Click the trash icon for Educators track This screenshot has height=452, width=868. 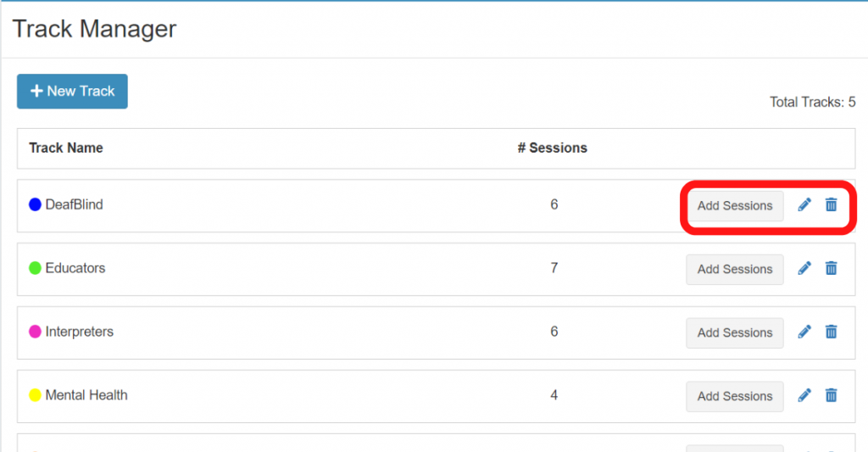coord(832,268)
